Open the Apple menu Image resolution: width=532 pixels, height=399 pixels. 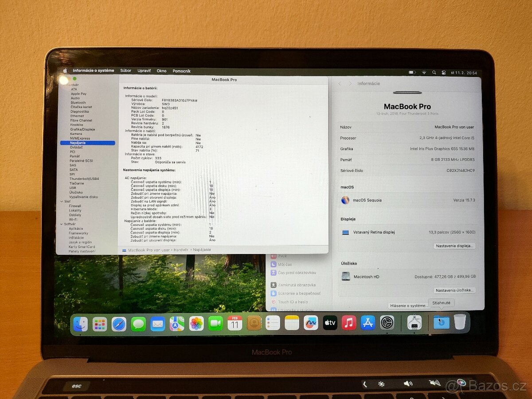[x=65, y=70]
